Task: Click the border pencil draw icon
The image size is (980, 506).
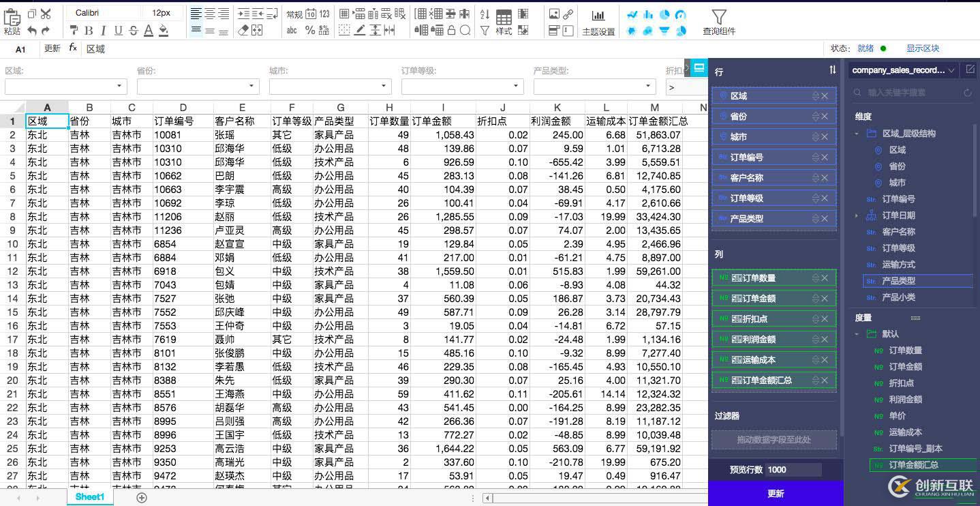Action: 359,30
